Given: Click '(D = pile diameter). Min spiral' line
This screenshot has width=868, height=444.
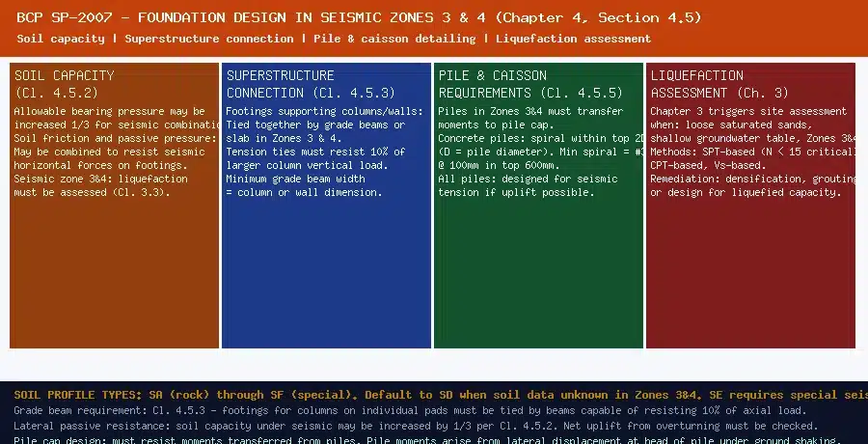Looking at the screenshot, I should coord(540,152).
